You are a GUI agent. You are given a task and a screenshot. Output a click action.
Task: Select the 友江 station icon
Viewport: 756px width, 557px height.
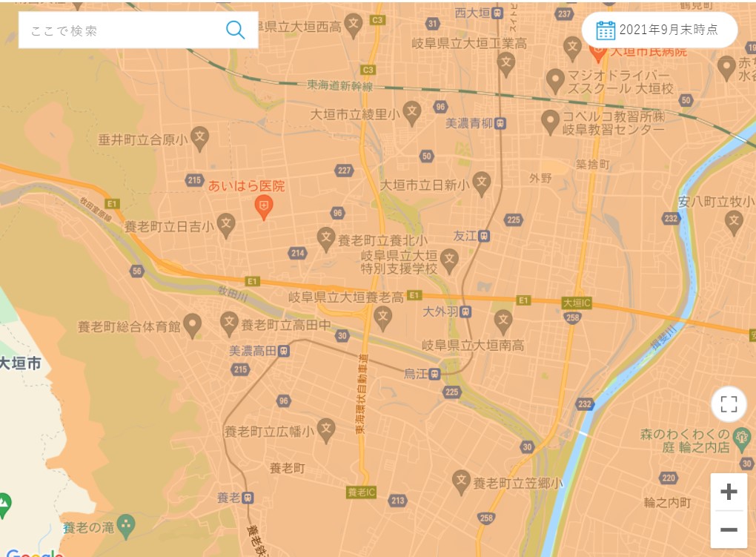pos(484,236)
